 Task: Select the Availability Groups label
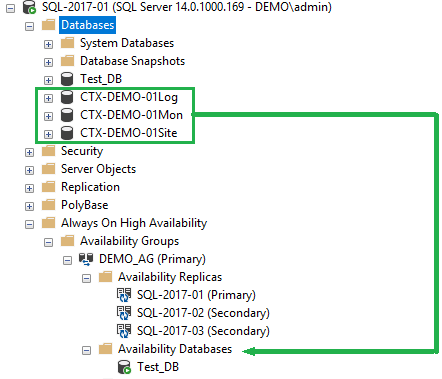coord(129,241)
